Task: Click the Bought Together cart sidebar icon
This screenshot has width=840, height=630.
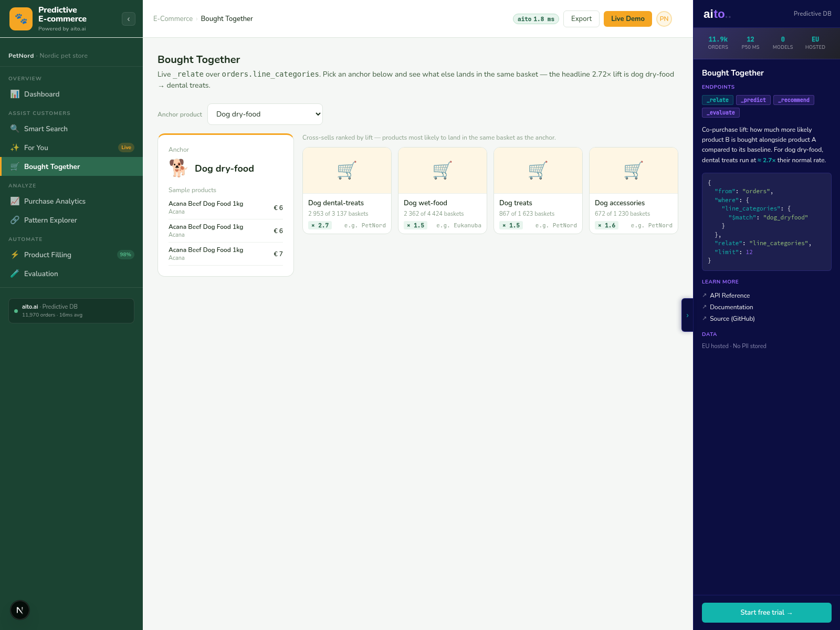Action: point(15,166)
